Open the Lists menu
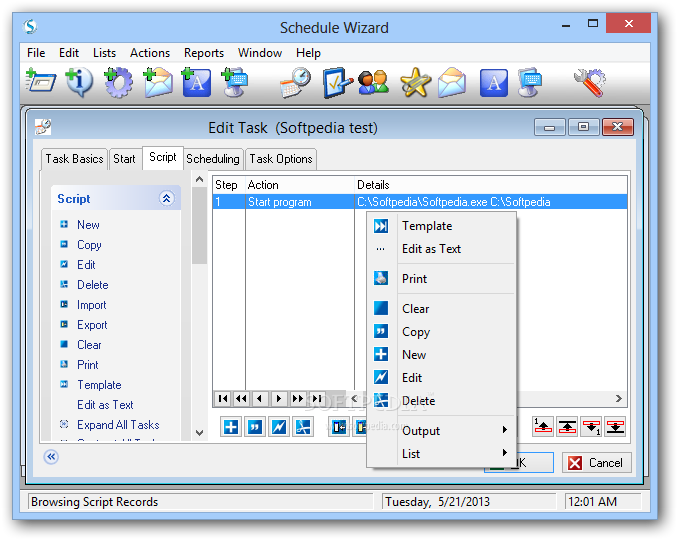Screen dimensions: 678x540 [x=104, y=53]
